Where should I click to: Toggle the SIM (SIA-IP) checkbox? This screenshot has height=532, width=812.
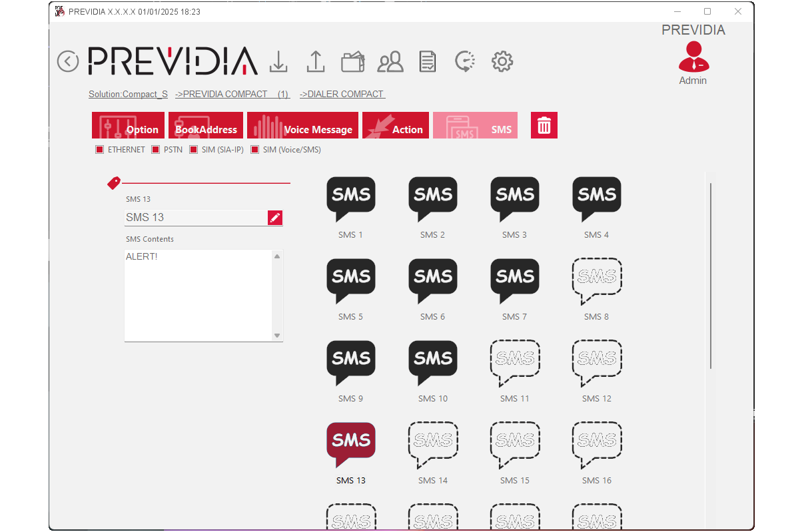pyautogui.click(x=194, y=150)
